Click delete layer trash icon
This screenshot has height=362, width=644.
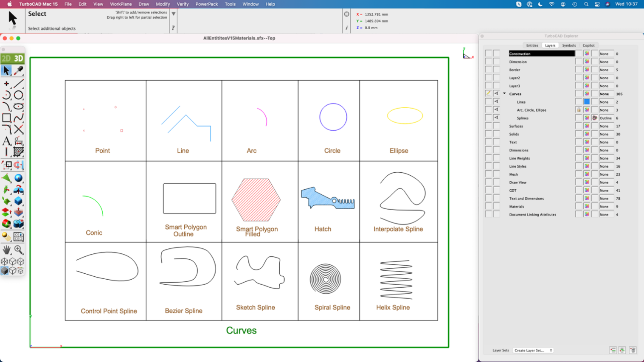point(633,350)
